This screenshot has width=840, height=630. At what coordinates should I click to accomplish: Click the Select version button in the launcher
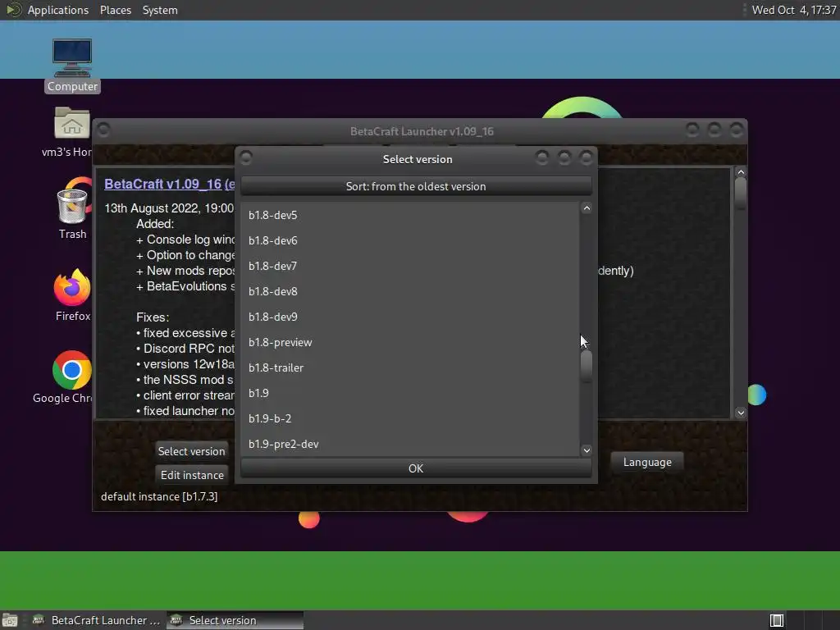191,451
